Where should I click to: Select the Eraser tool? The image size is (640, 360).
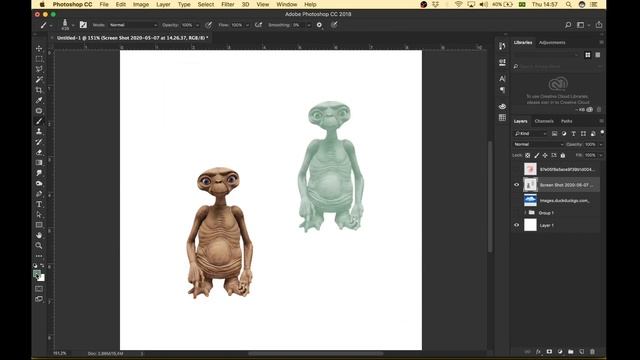pyautogui.click(x=39, y=152)
